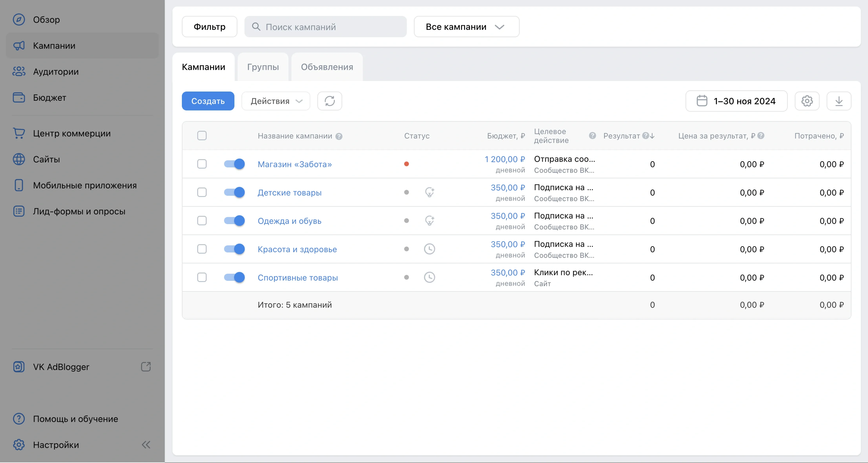Open VK AdBlogger via external link icon
Viewport: 868px width, 463px height.
click(x=146, y=367)
